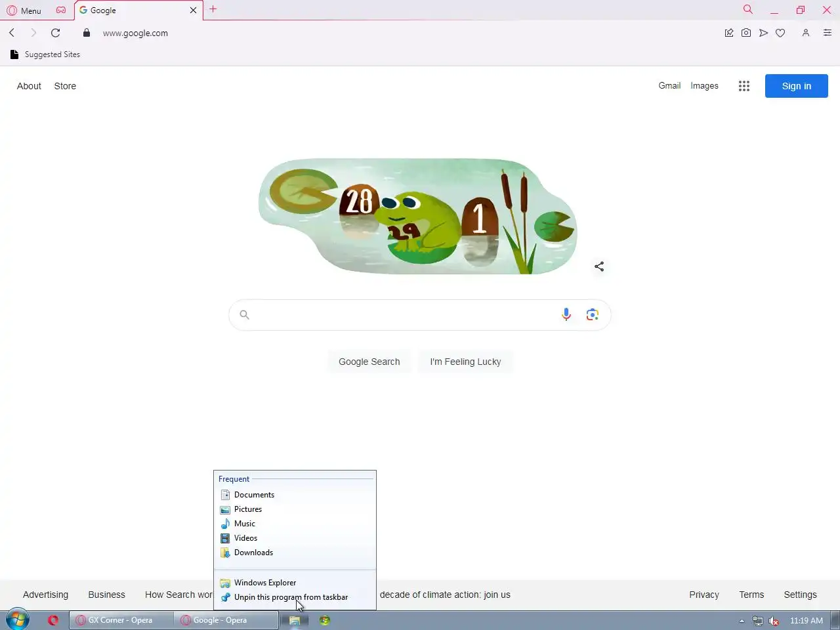840x630 pixels.
Task: Start voice search with microphone icon
Action: coord(566,315)
